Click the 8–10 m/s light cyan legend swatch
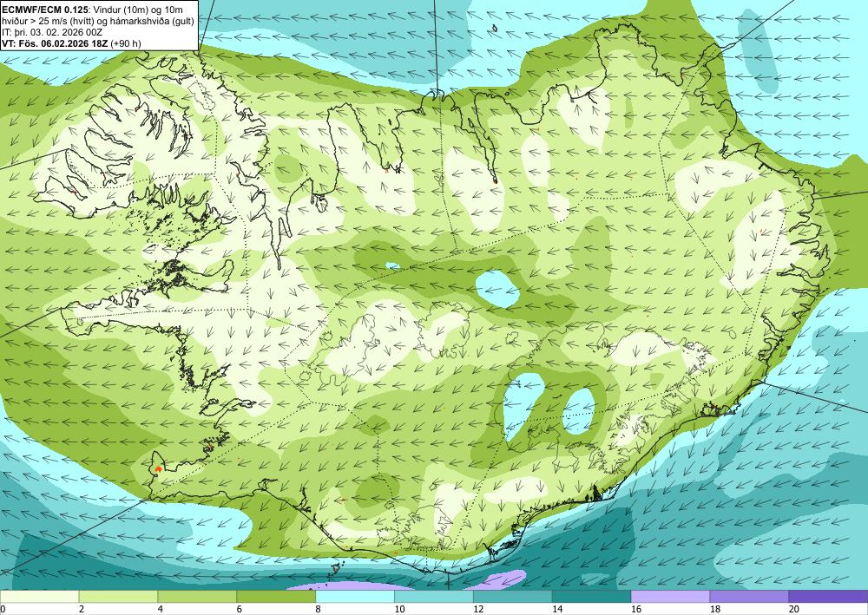This screenshot has width=868, height=615. [355, 597]
